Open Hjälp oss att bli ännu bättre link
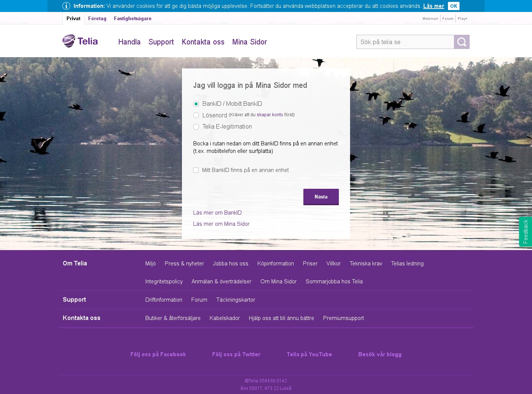 281,318
